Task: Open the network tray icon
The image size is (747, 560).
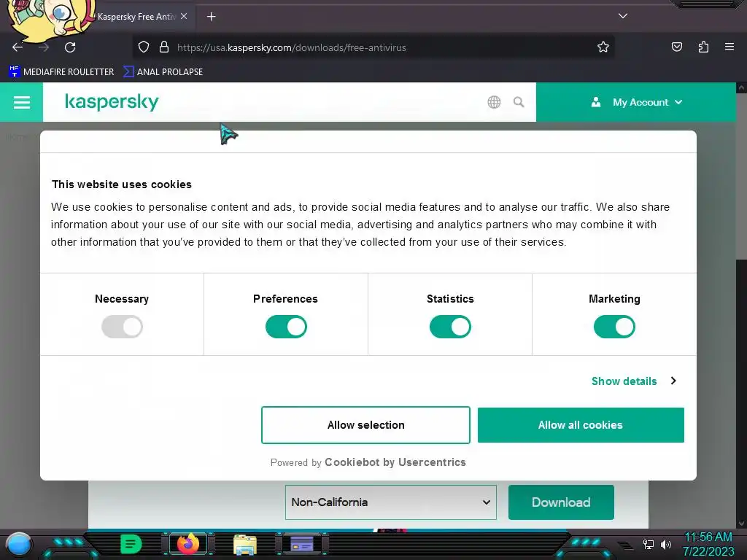Action: [648, 544]
